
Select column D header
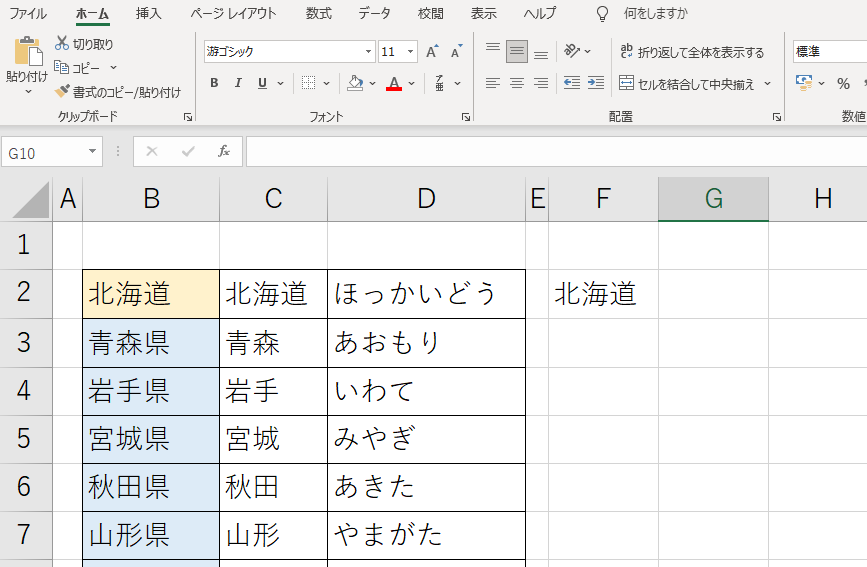(426, 199)
